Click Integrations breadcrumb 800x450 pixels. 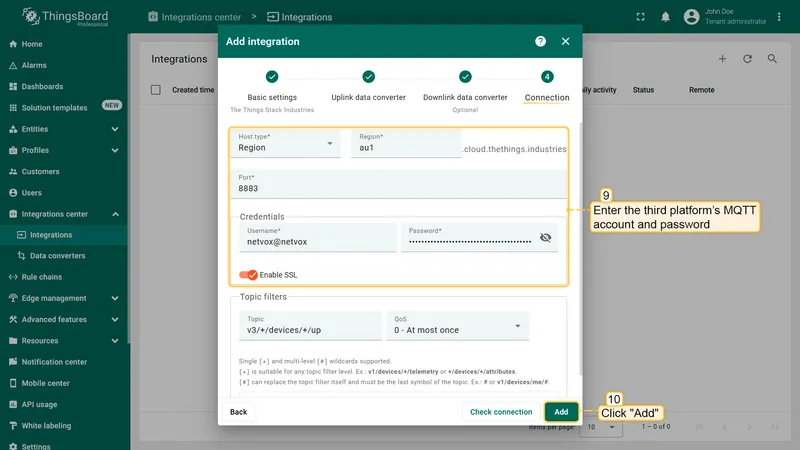(300, 17)
